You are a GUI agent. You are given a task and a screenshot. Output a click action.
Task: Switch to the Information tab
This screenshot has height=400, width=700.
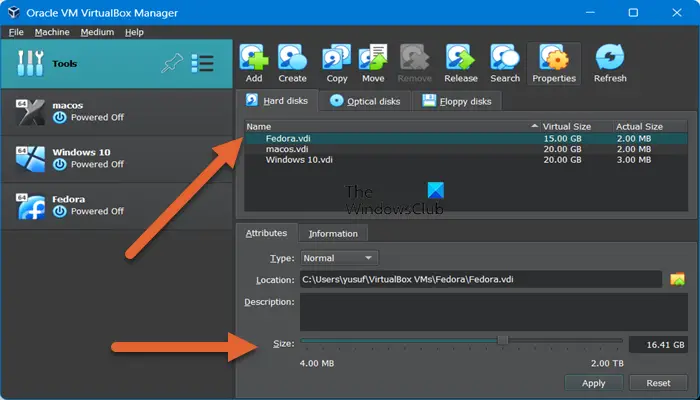pos(333,234)
